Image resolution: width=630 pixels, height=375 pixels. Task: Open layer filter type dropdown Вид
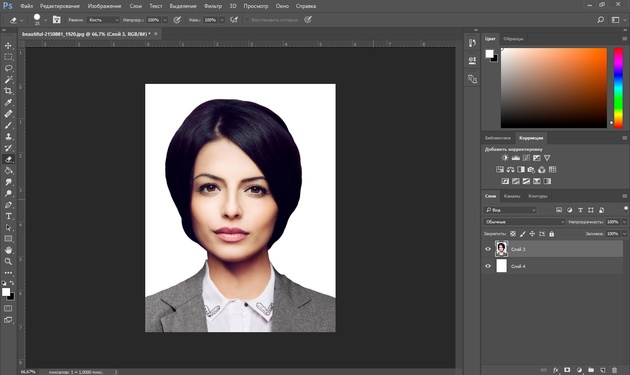pos(510,210)
